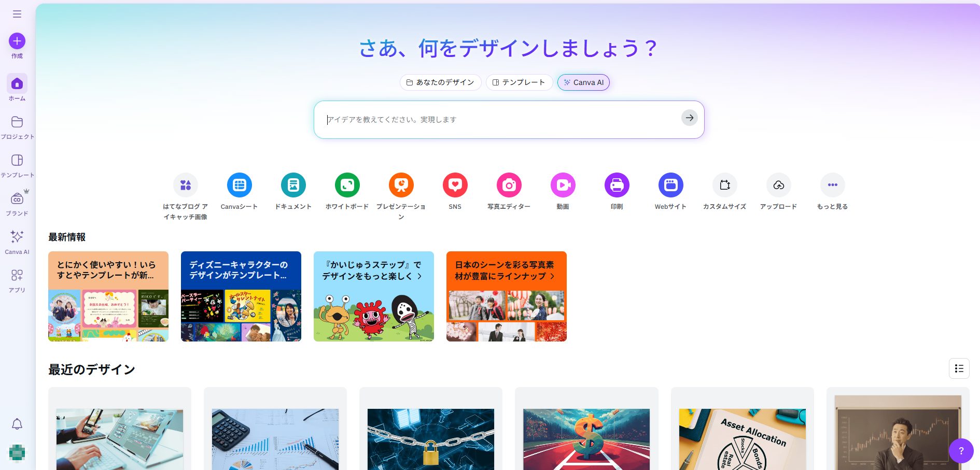
Task: Click the Upload cloud icon
Action: point(778,185)
